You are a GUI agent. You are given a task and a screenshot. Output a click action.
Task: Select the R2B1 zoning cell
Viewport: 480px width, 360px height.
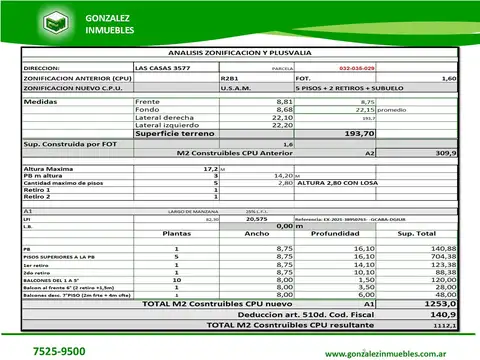pos(230,78)
